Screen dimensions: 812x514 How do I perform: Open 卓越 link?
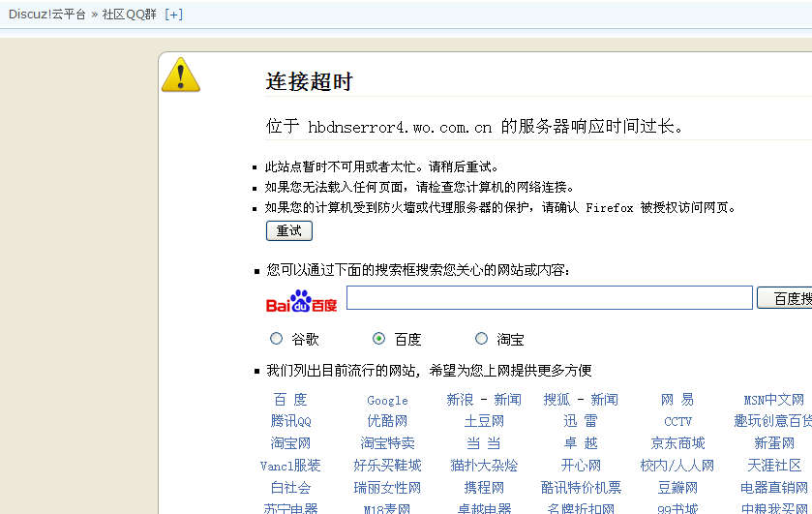[x=581, y=443]
